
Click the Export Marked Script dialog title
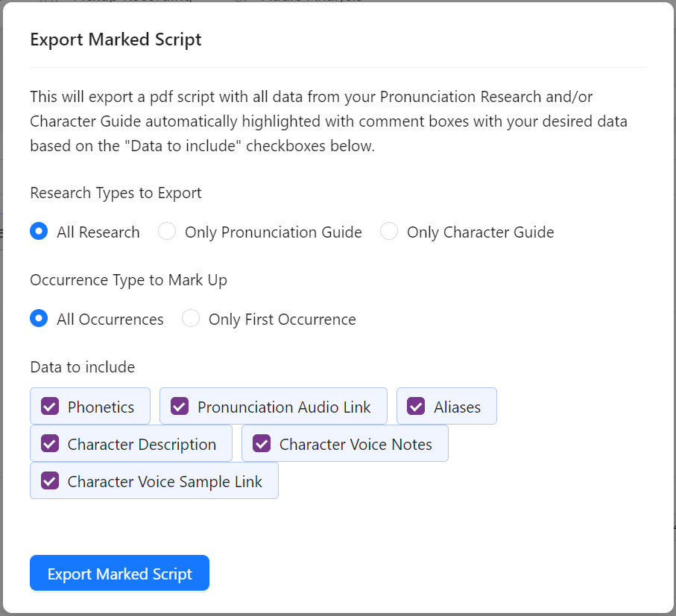coord(116,39)
